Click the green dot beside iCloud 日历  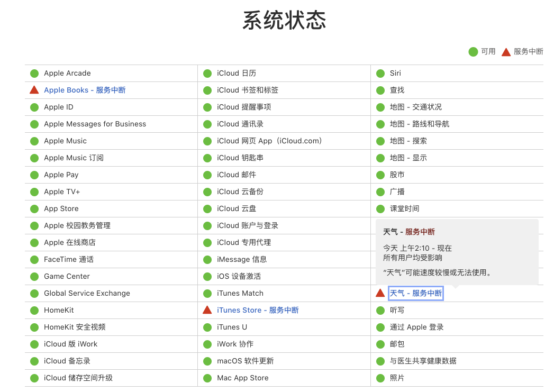(207, 74)
